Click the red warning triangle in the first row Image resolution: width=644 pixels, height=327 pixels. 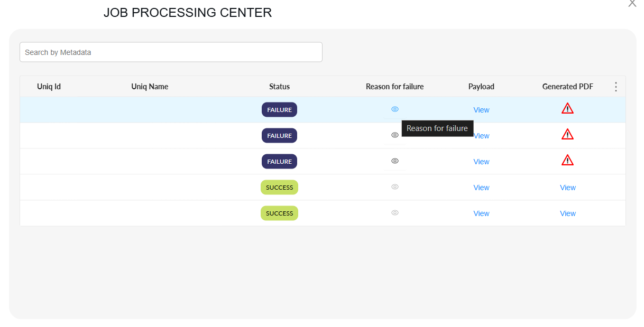[x=567, y=109]
